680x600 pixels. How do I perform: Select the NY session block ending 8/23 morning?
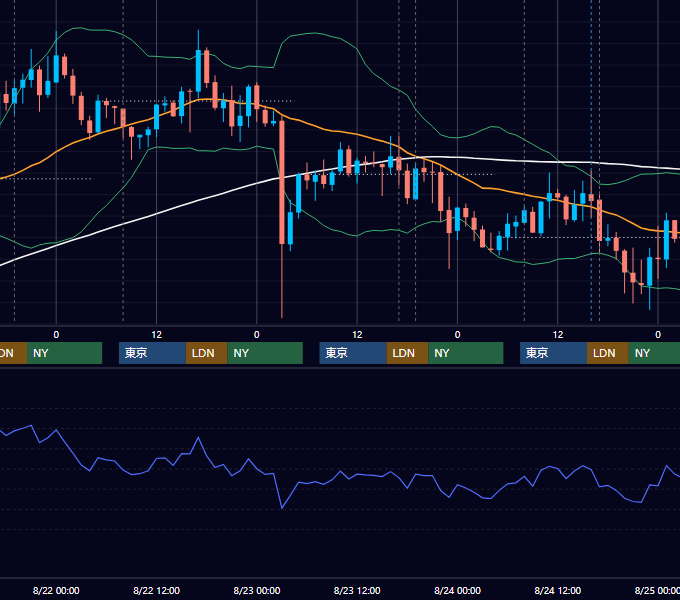(265, 353)
